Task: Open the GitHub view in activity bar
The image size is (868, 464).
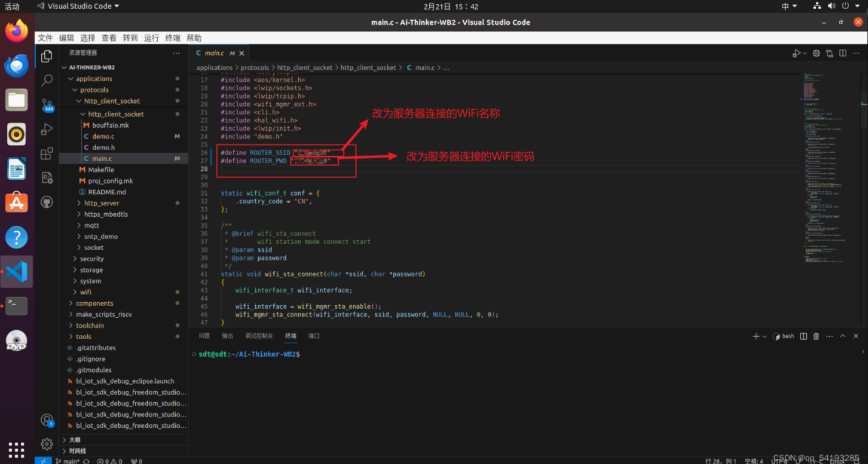Action: pos(47,202)
